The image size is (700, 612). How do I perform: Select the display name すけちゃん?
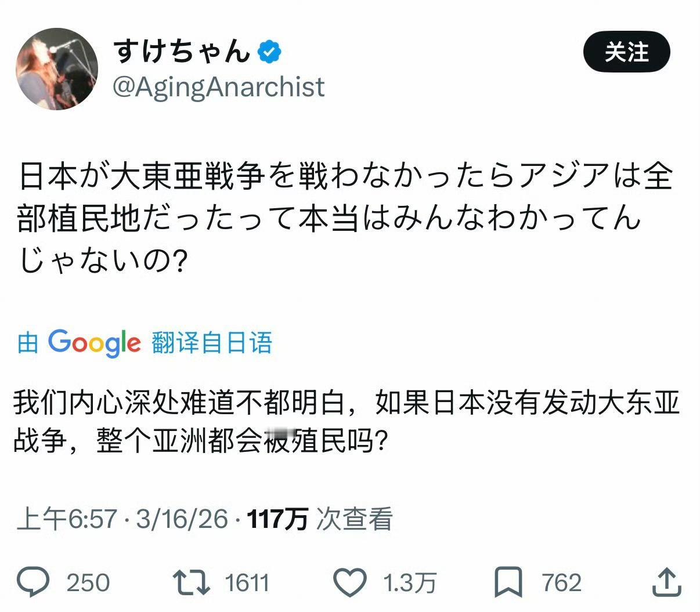180,52
